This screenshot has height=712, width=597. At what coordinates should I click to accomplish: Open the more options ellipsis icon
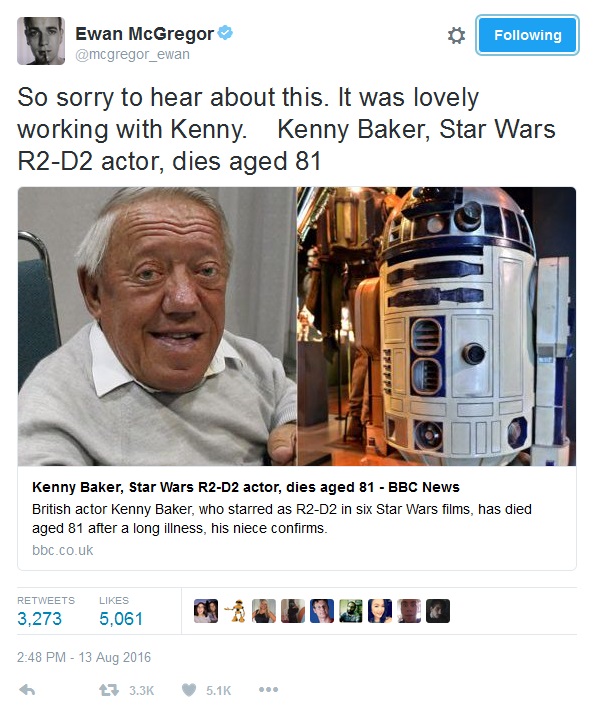click(268, 690)
